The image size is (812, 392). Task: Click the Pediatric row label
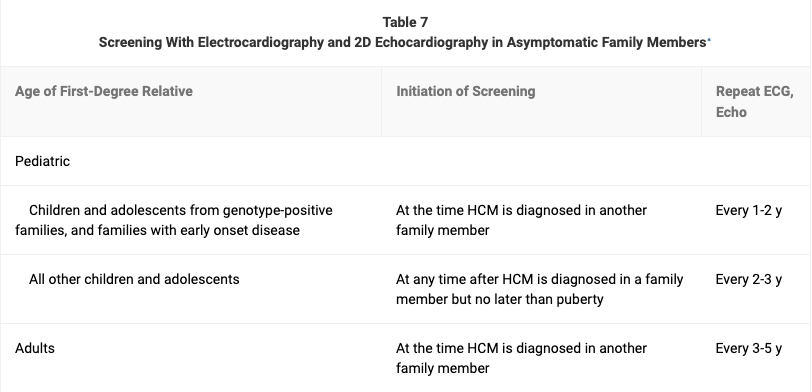[42, 161]
